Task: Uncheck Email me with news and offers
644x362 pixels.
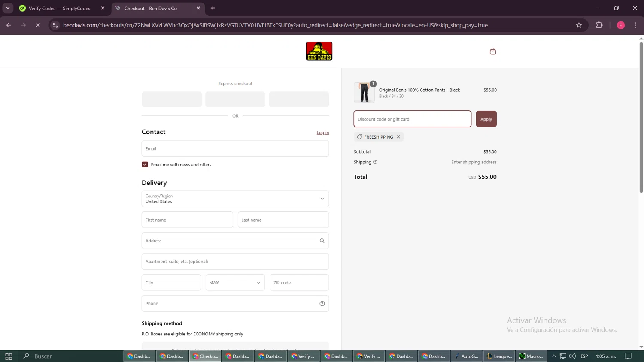Action: pyautogui.click(x=145, y=165)
